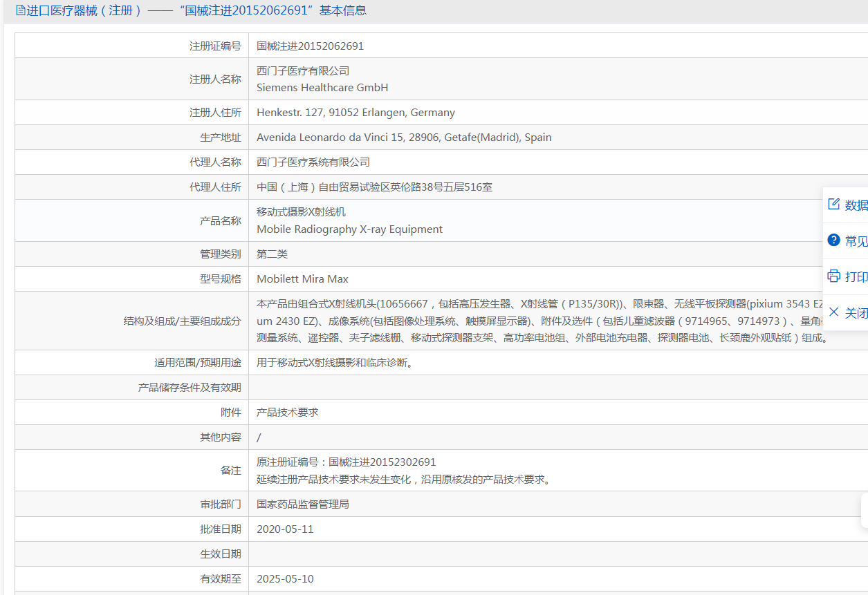Screen dimensions: 868x595
Task: Click the 适用范围/预期用途 label cell
Action: (x=132, y=363)
